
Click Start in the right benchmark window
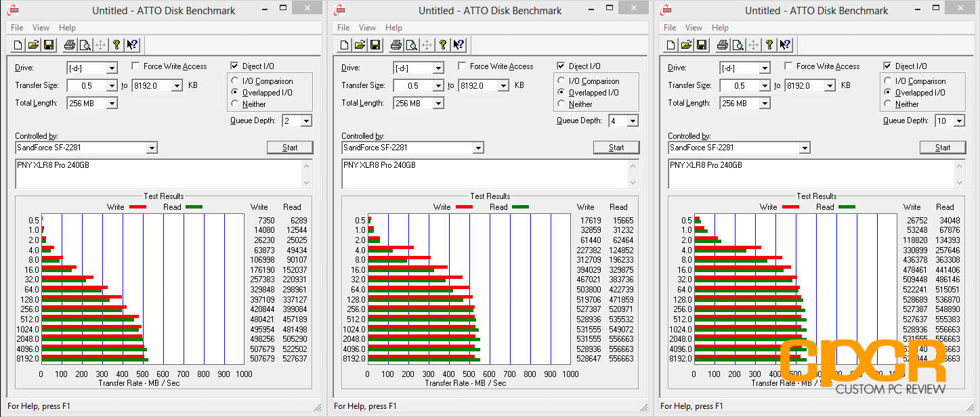(x=943, y=148)
